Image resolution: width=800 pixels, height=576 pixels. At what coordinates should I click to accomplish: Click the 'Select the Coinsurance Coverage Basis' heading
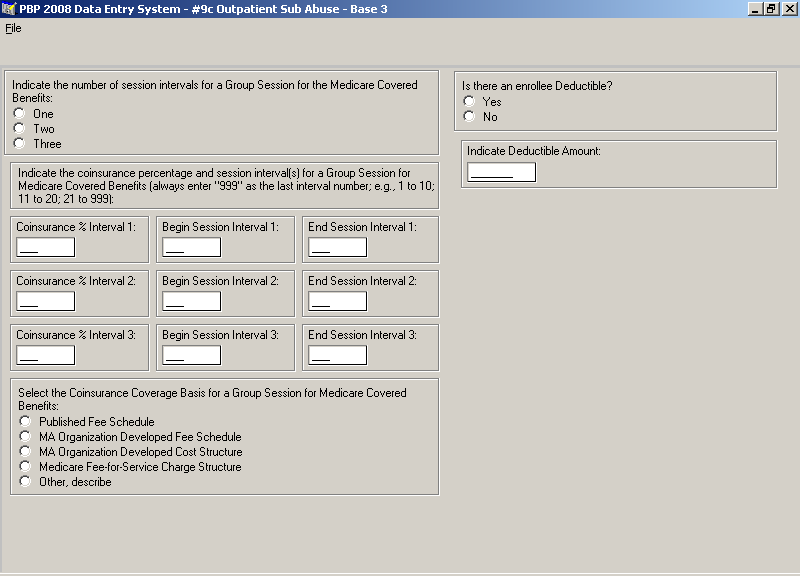pos(212,399)
